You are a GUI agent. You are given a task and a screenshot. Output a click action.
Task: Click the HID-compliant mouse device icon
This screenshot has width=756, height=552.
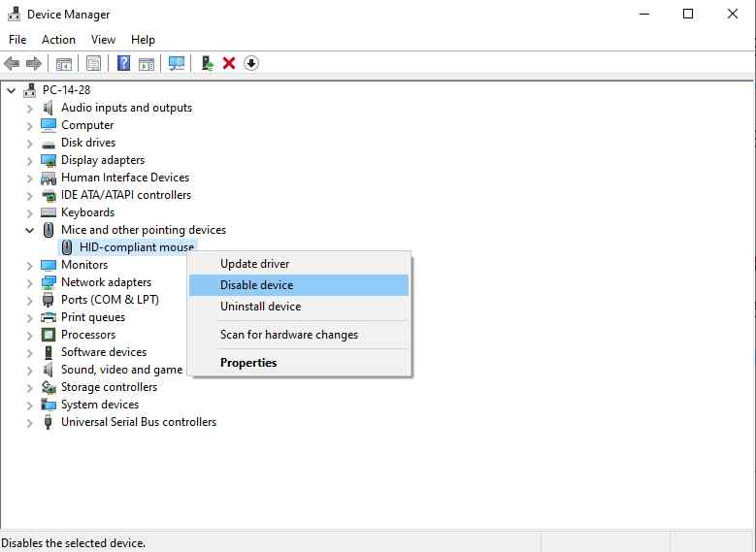(67, 247)
